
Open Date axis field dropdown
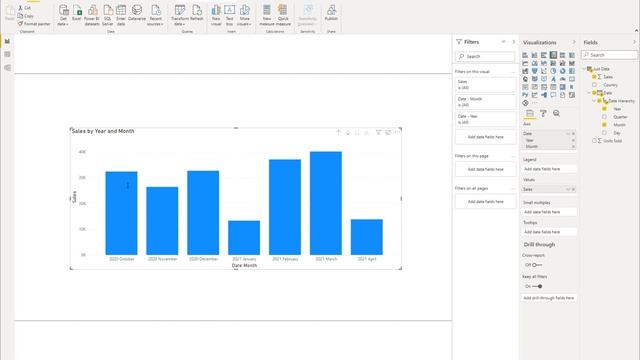coord(568,133)
